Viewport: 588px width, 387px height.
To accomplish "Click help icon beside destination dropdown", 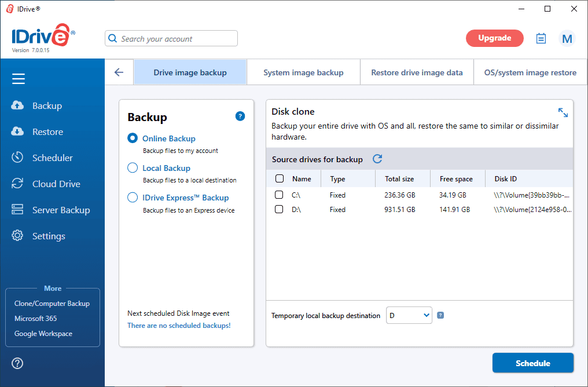I will tap(440, 315).
